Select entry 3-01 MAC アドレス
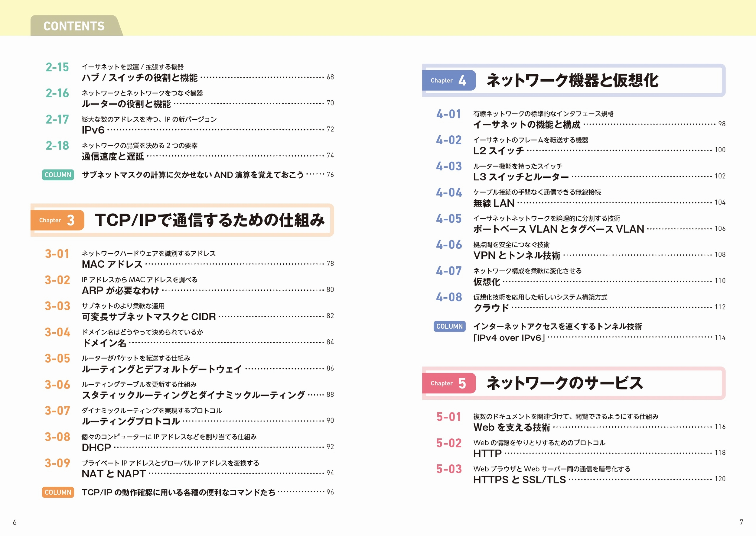 [190, 259]
